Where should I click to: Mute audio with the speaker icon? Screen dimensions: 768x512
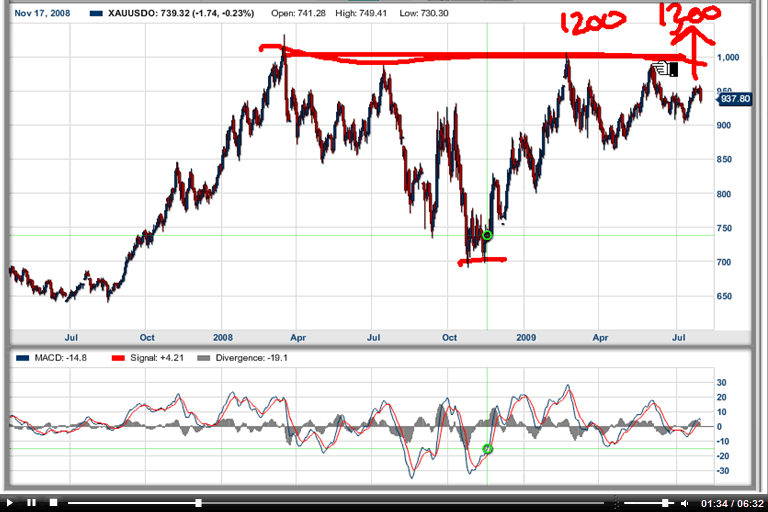click(685, 503)
